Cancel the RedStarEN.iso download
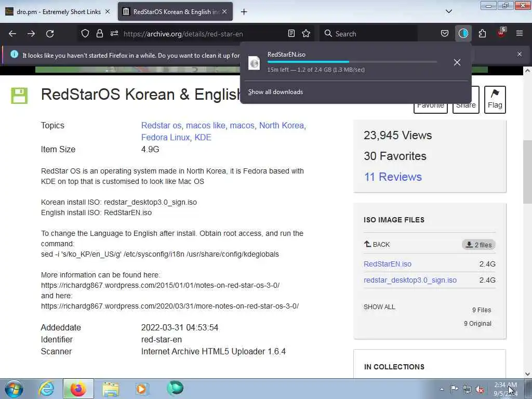532x399 pixels. (x=457, y=62)
